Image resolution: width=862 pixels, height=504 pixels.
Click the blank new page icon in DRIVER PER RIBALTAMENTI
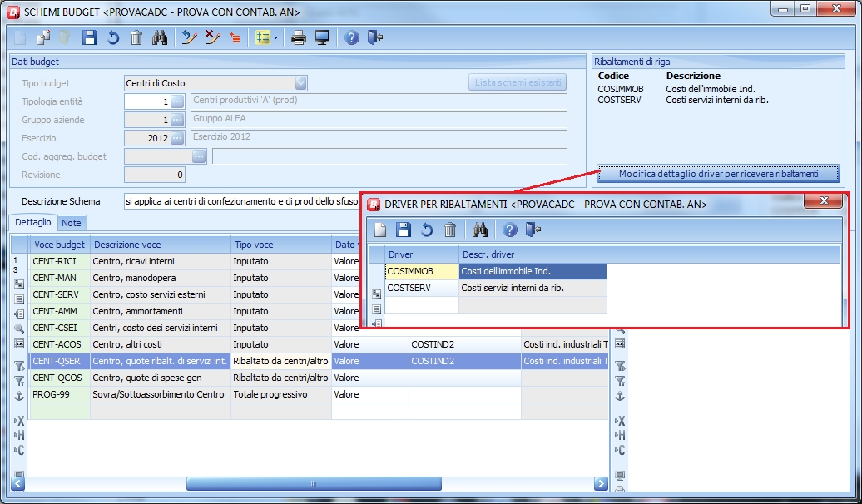pyautogui.click(x=380, y=230)
